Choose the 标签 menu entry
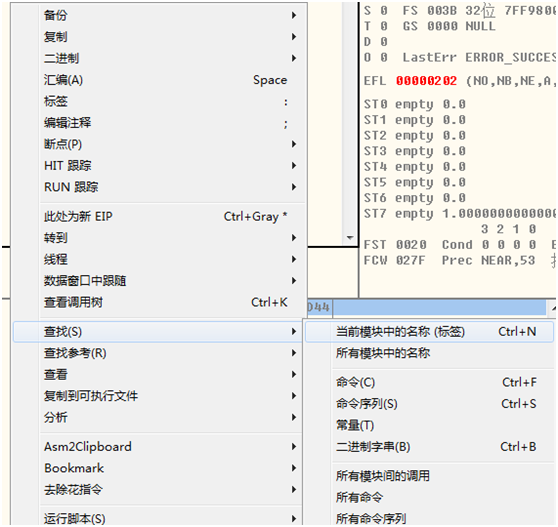The image size is (558, 527). 158,101
